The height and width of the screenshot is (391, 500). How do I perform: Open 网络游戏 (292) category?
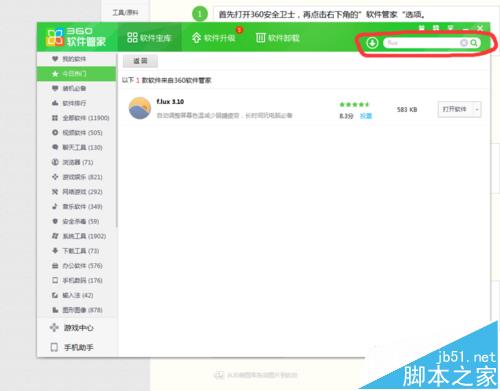[77, 192]
